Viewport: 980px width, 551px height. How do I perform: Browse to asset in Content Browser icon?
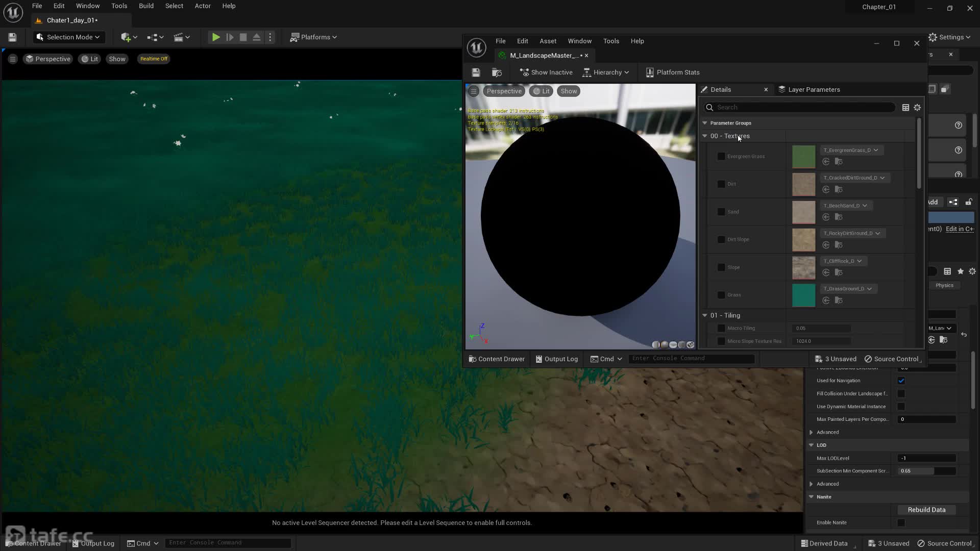pyautogui.click(x=497, y=72)
